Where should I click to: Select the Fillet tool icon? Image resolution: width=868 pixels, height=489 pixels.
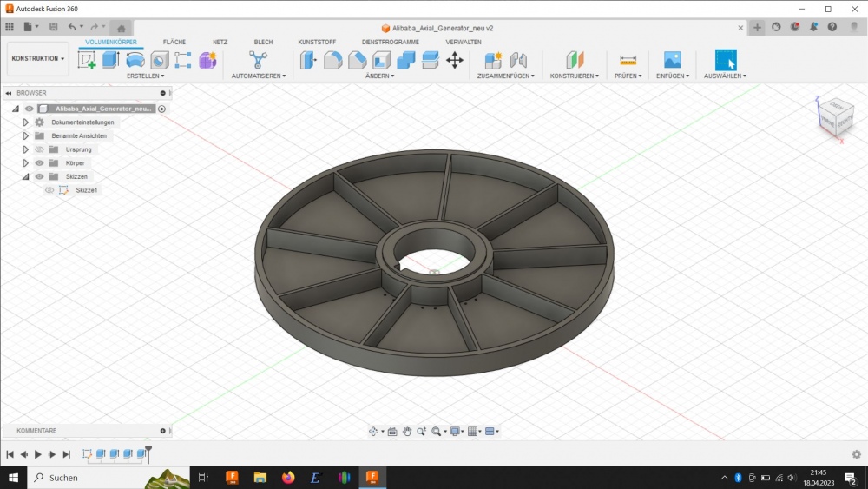pyautogui.click(x=332, y=60)
